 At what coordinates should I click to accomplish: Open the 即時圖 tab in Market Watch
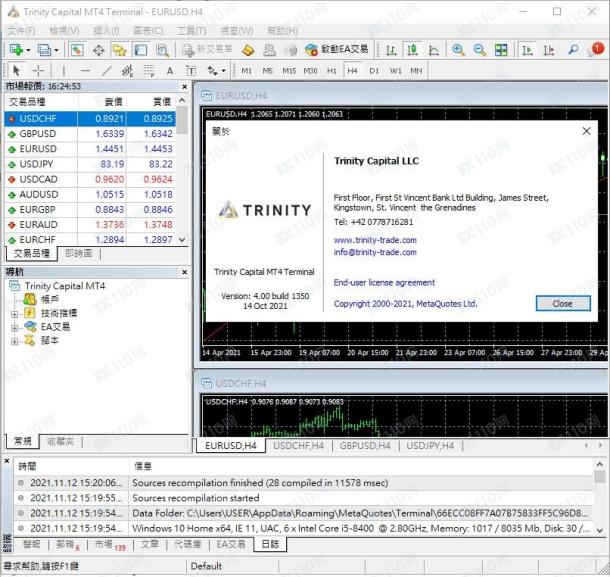(79, 254)
